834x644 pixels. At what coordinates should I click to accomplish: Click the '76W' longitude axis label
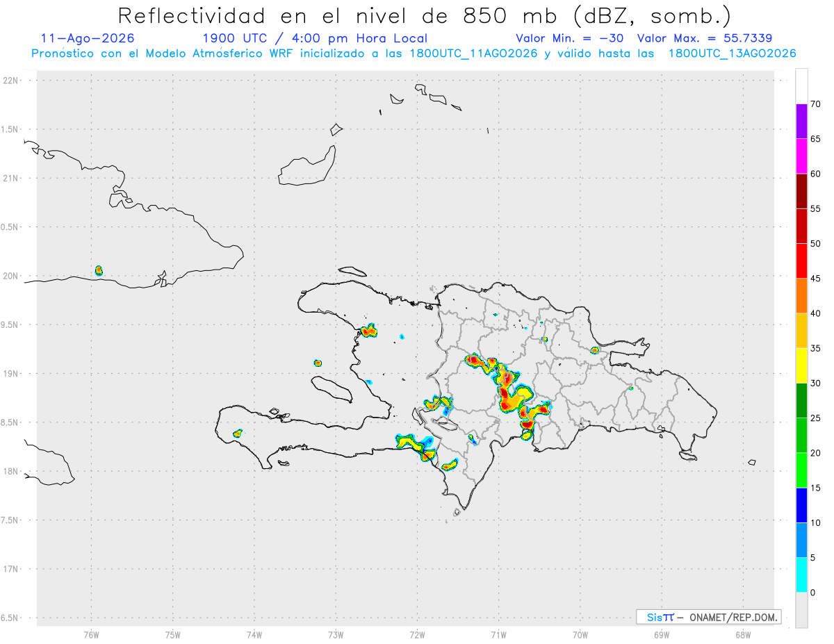click(x=91, y=634)
